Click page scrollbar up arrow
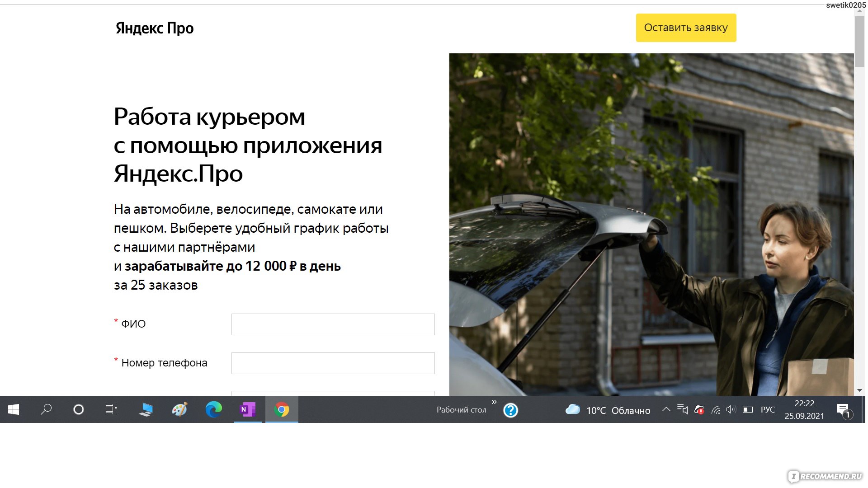The width and height of the screenshot is (868, 488). tap(860, 11)
